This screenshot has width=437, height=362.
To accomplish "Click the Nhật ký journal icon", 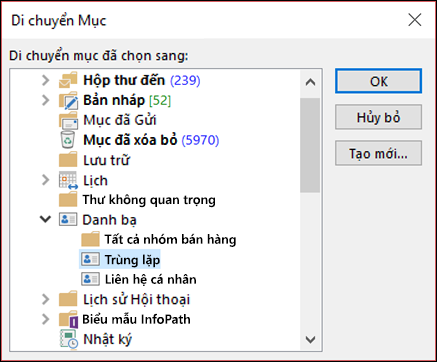I will click(x=69, y=339).
